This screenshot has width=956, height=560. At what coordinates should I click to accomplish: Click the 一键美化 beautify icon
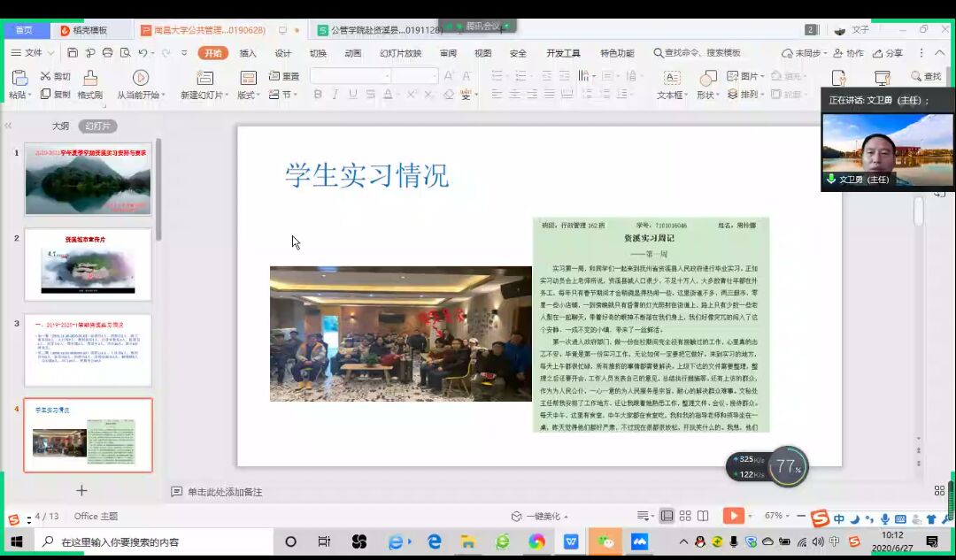(516, 516)
